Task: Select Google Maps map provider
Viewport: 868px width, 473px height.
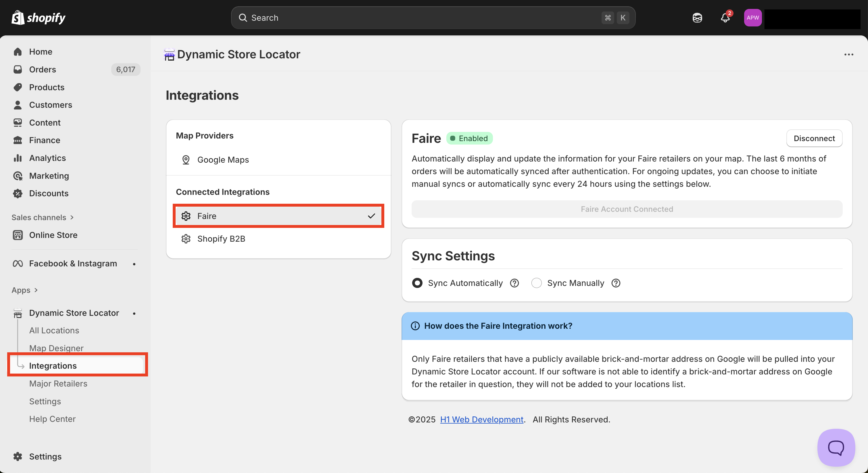Action: click(223, 160)
